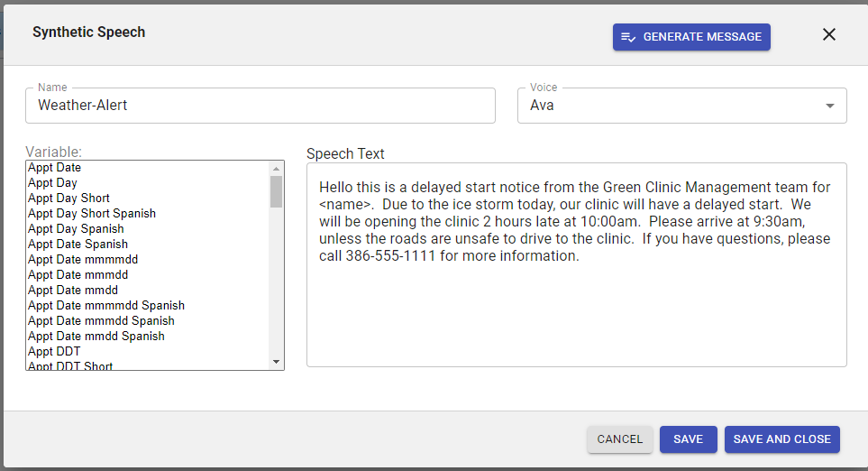
Task: Select Appt Date Spanish variable
Action: tap(78, 245)
